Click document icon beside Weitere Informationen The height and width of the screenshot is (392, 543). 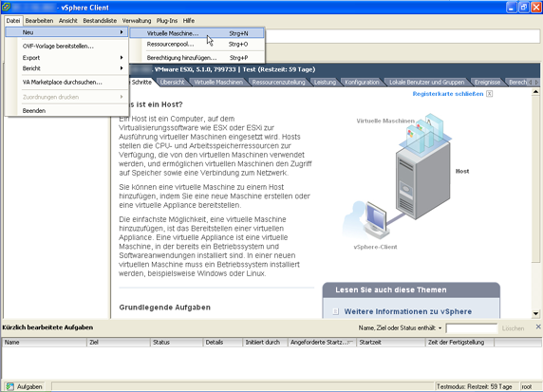335,311
